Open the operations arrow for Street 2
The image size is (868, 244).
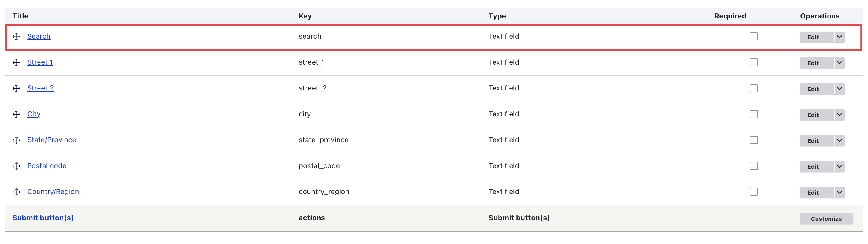click(x=839, y=89)
